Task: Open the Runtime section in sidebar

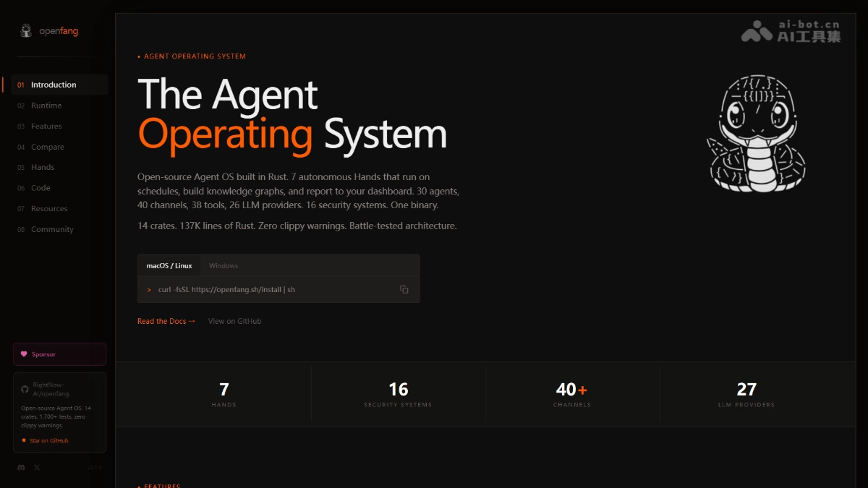Action: coord(46,105)
